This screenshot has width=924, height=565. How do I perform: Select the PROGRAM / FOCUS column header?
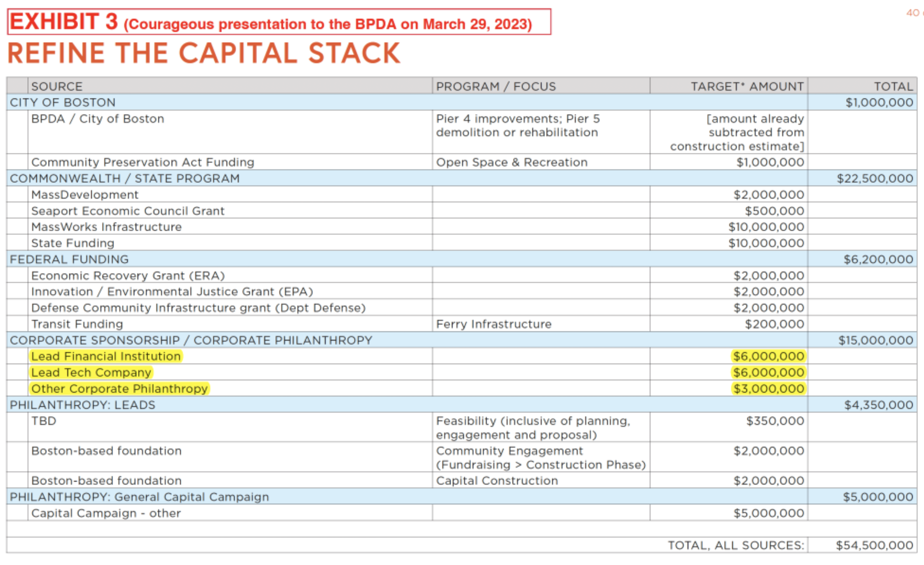coord(496,86)
